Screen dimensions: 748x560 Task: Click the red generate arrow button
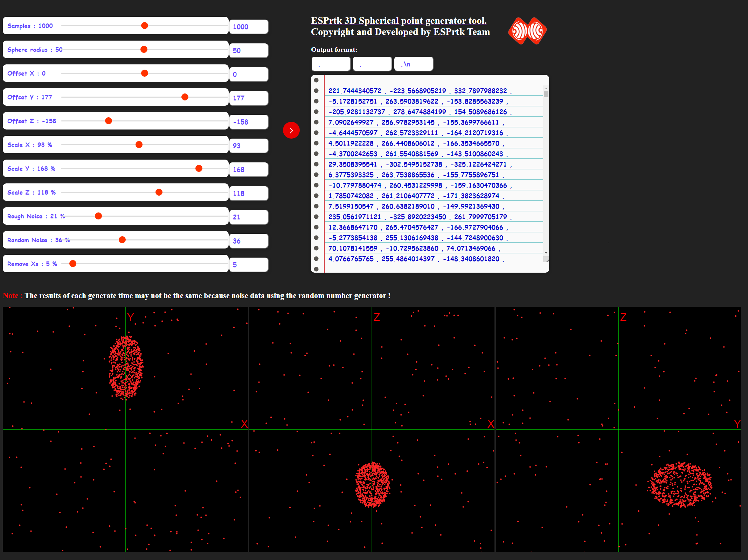click(291, 130)
